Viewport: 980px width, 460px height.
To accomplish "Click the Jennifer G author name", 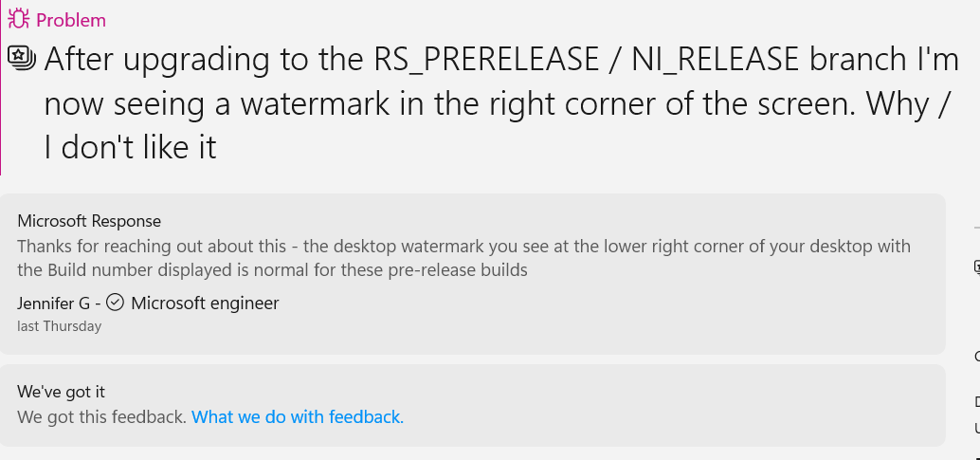I will (54, 304).
